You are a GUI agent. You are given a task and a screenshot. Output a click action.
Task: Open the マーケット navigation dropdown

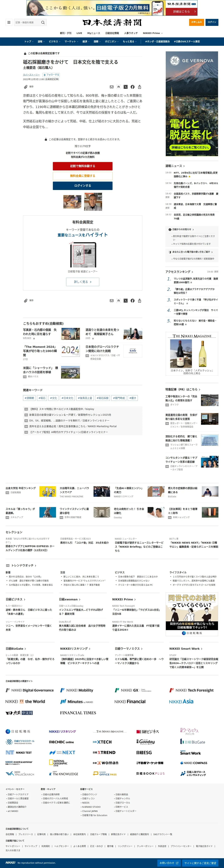tap(71, 42)
